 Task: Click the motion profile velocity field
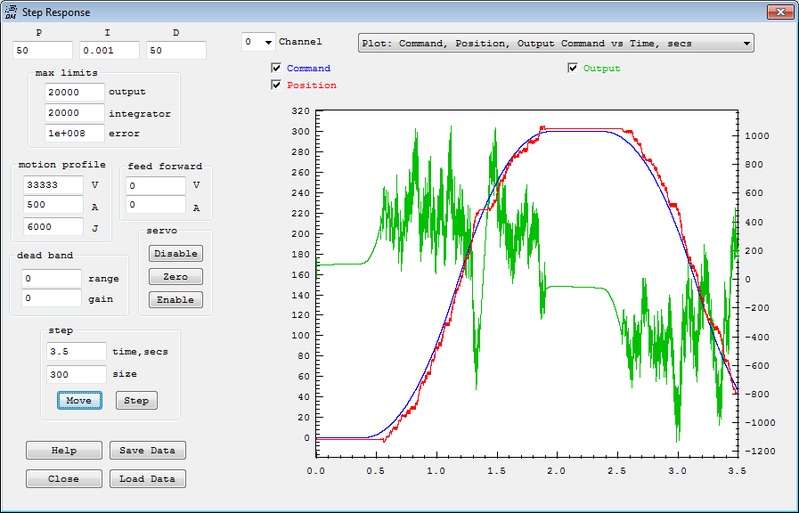52,186
